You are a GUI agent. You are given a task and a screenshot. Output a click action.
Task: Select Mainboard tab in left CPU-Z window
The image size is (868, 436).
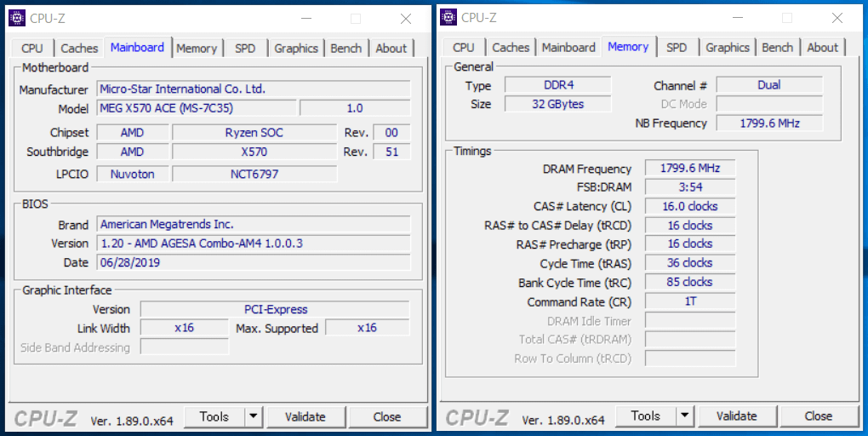137,47
